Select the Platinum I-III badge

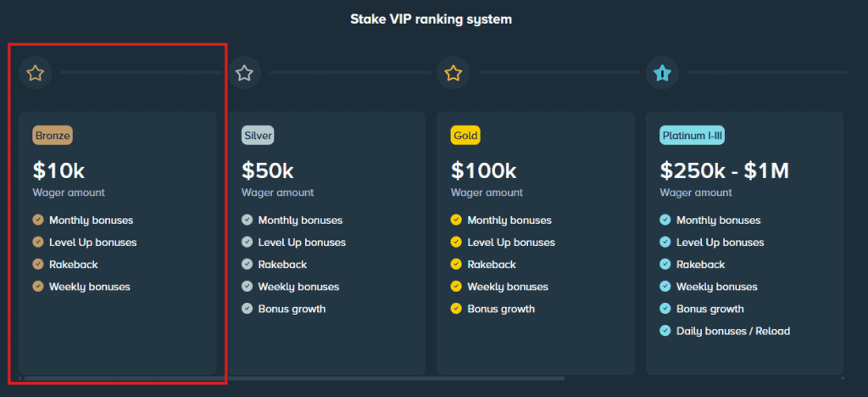click(x=692, y=135)
